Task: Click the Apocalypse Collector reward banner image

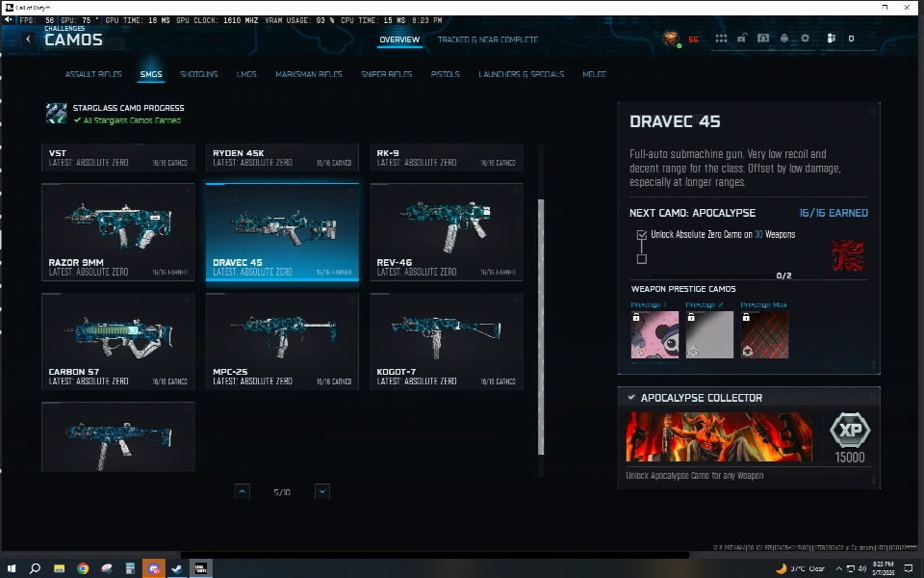Action: click(719, 436)
